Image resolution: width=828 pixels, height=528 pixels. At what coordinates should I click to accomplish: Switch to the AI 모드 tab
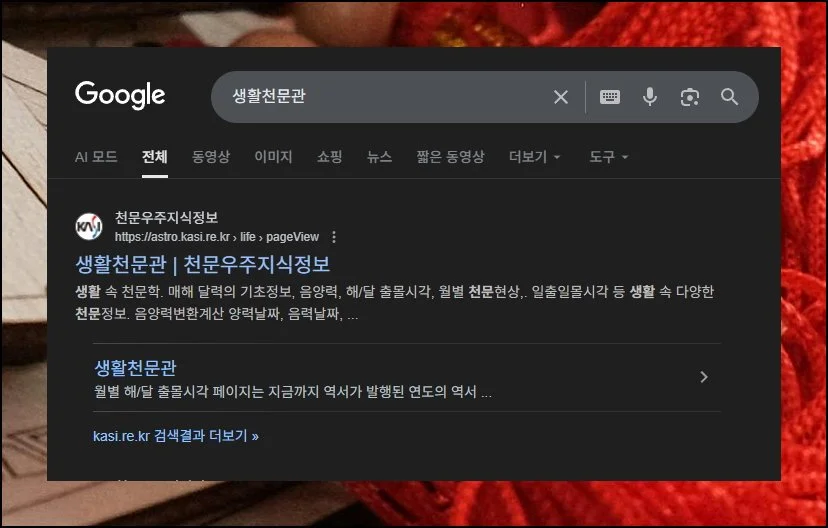[96, 157]
